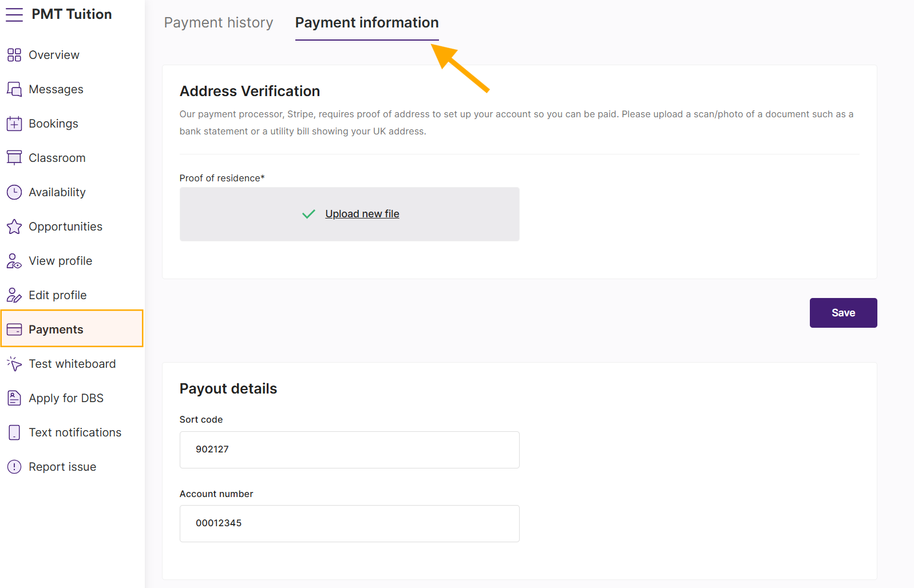Open Overview via its grid icon
Screen dimensions: 914x588
pos(14,55)
